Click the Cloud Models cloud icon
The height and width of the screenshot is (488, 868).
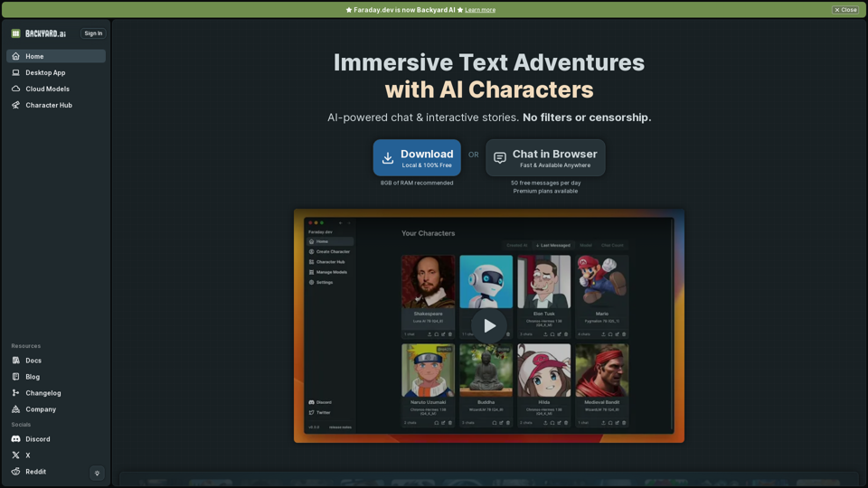(15, 89)
